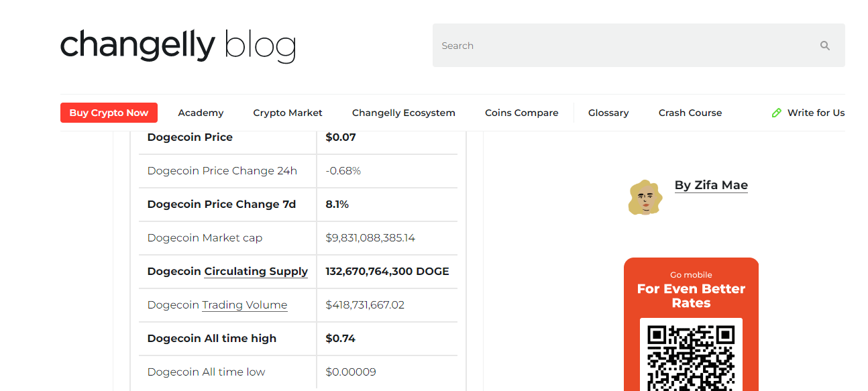Open the Changelly Ecosystem menu
This screenshot has width=868, height=391.
pos(404,113)
